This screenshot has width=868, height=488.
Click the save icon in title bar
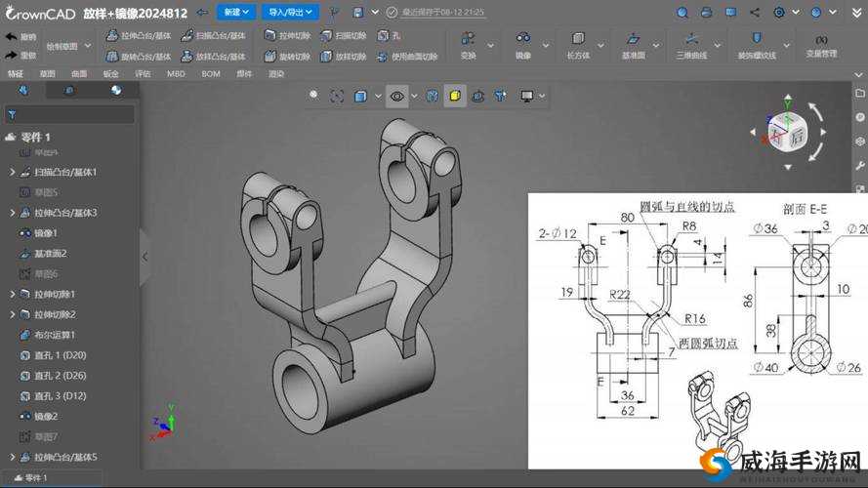(358, 12)
